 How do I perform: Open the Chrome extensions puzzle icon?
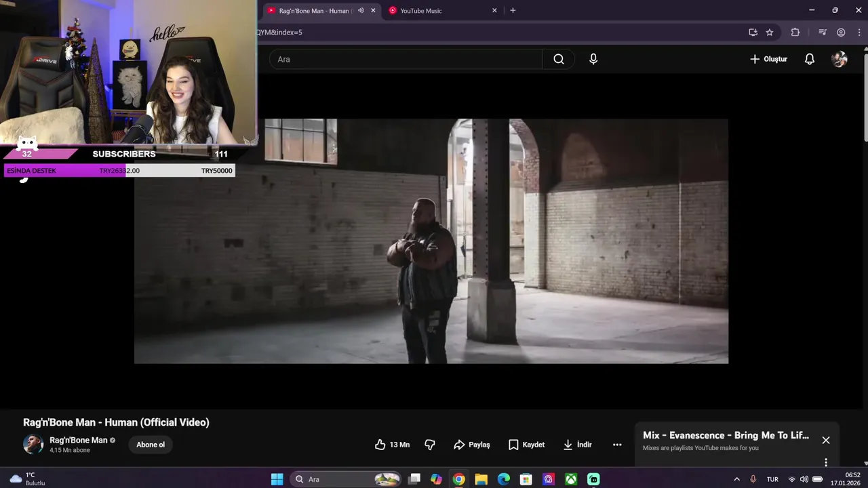795,32
